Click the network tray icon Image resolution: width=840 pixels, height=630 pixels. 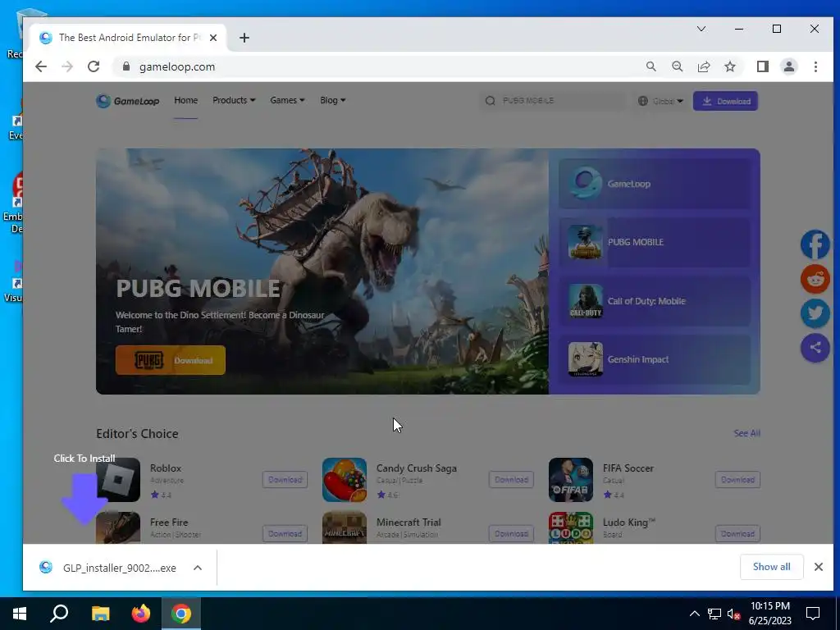coord(714,614)
